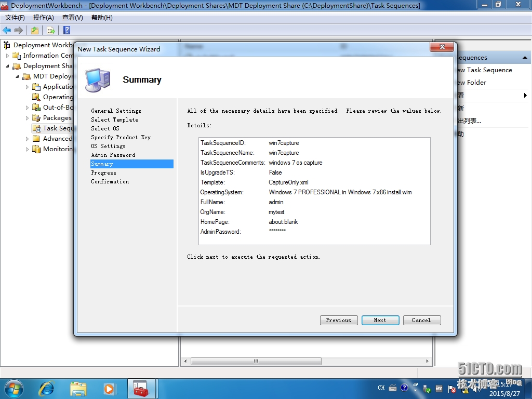Collapse the MDT Deployment Share tree node

tap(17, 77)
